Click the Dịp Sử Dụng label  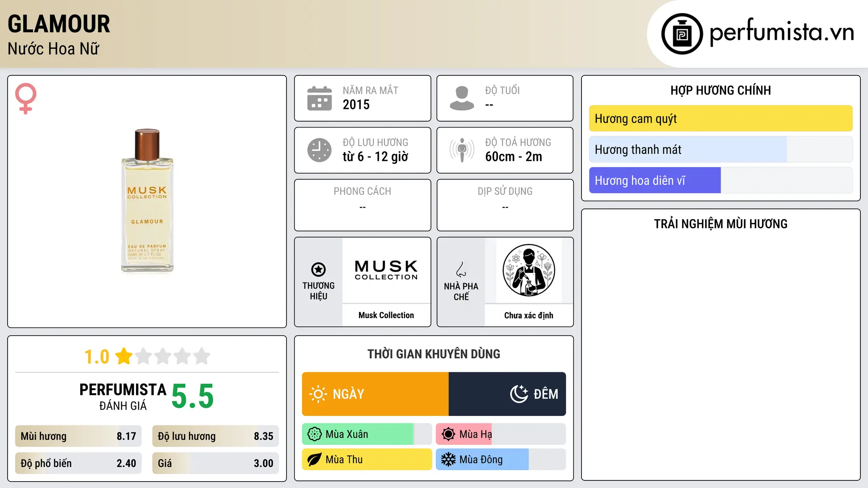(x=505, y=191)
